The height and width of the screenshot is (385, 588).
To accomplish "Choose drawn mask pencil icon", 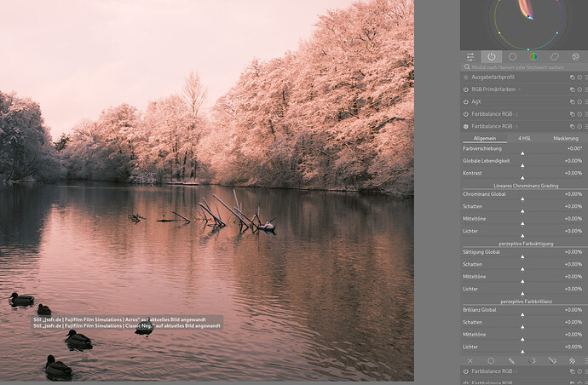I will coord(511,360).
